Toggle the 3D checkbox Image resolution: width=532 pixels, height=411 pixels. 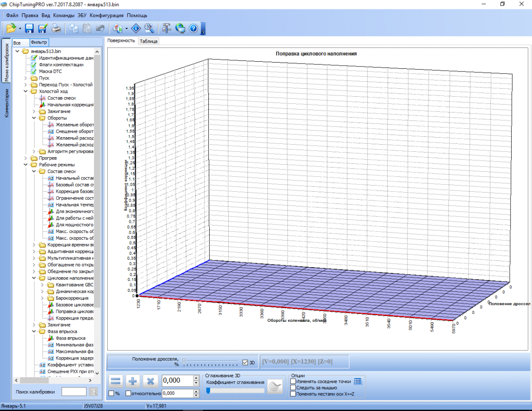point(245,362)
